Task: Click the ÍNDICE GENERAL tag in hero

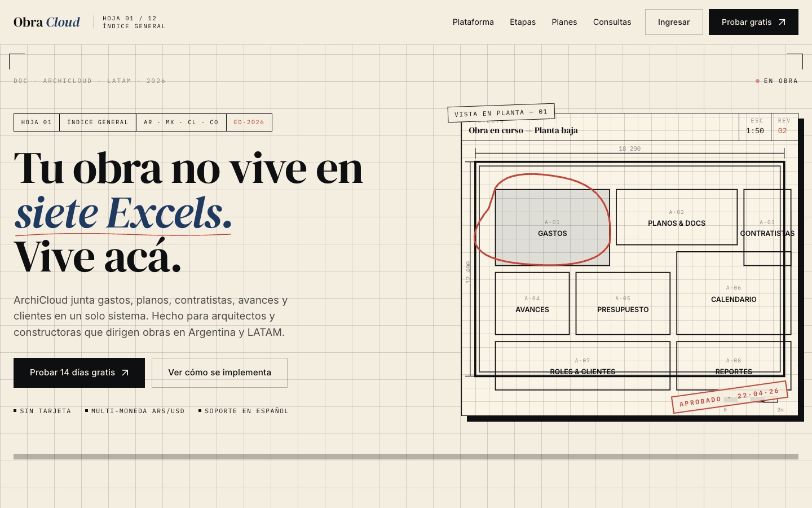Action: pos(98,122)
